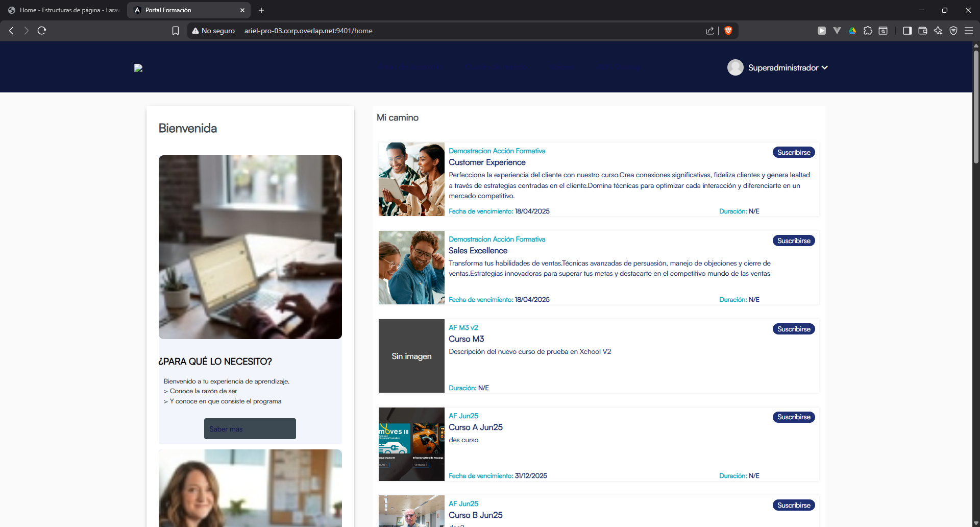980x527 pixels.
Task: Open the Google Drive extension icon
Action: click(852, 31)
